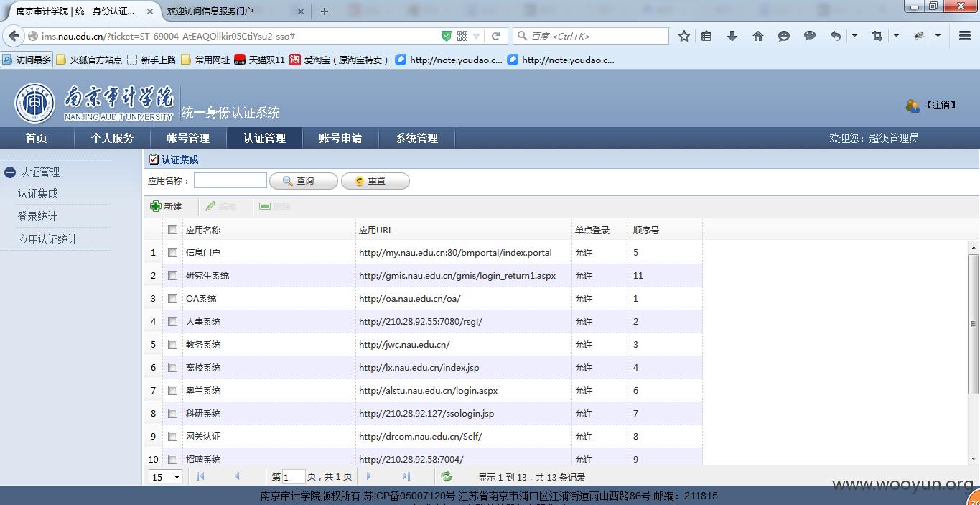Open the downloads arrow icon
Screen dimensions: 980x505
732,36
